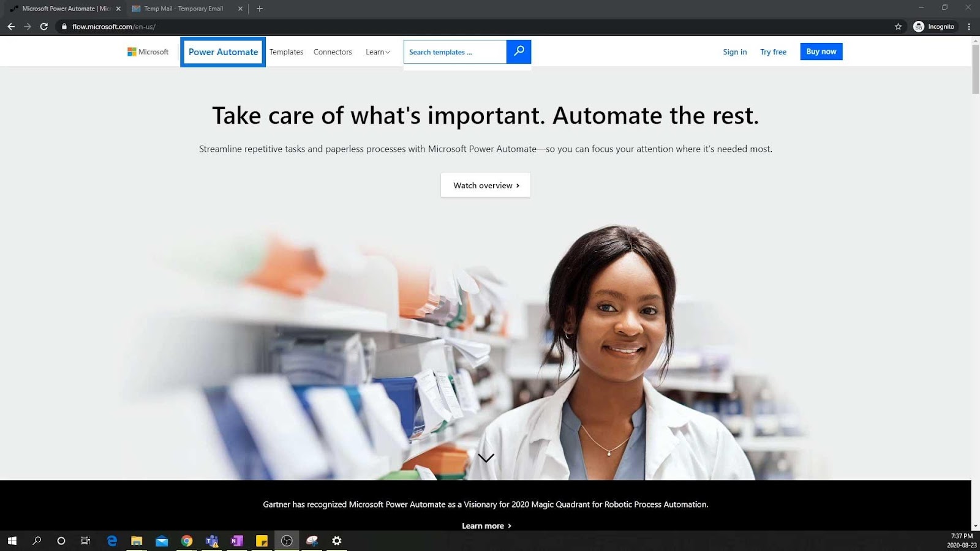The width and height of the screenshot is (980, 551).
Task: Click the page vertical scrollbar thumb
Action: pyautogui.click(x=975, y=69)
